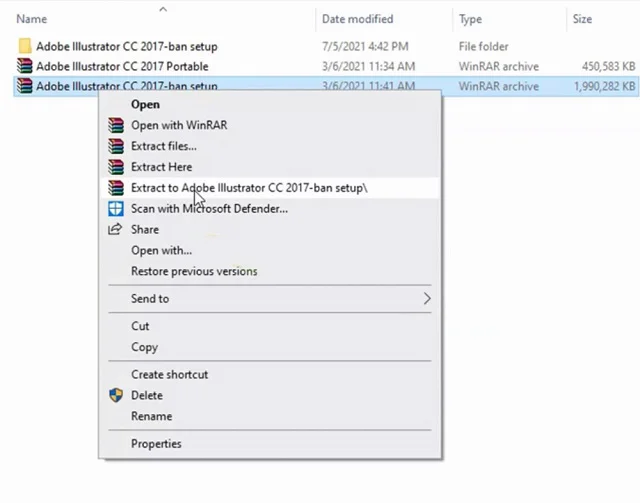Click the WinRAR icon beside Extract to Adobe Illustrator
The width and height of the screenshot is (640, 503).
(116, 188)
